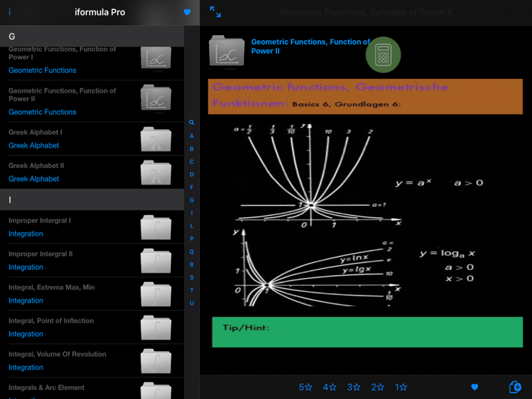Tap the green Tip/Hint box

tap(367, 332)
